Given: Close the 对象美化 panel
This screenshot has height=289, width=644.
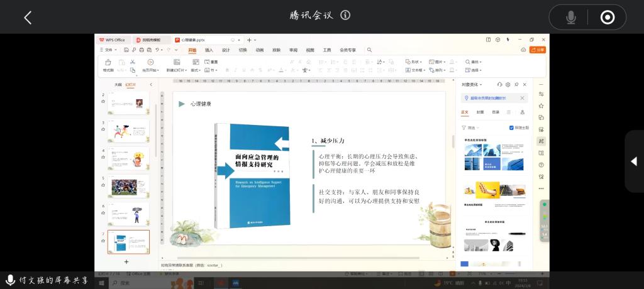Looking at the screenshot, I should (x=525, y=84).
